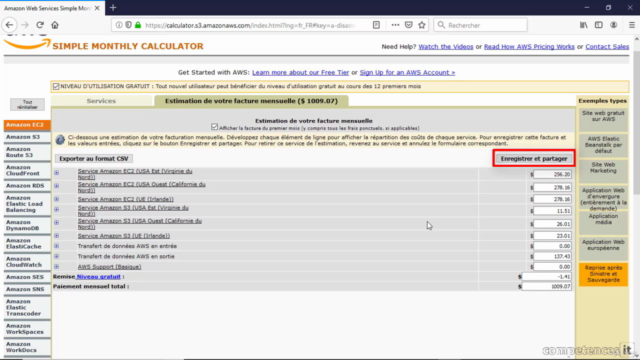Image resolution: width=640 pixels, height=360 pixels.
Task: Show the sidebar toggle icon
Action: click(598, 25)
